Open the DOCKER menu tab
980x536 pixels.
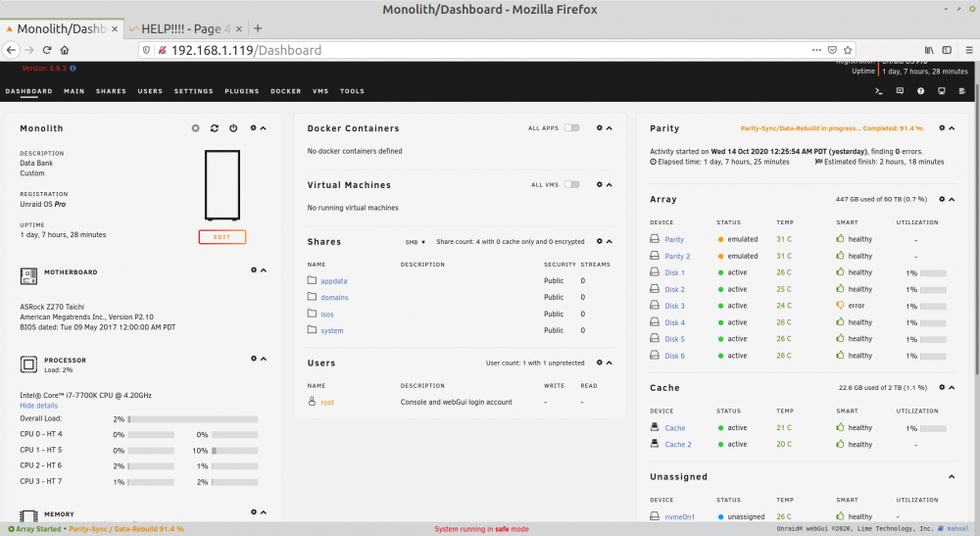[285, 91]
